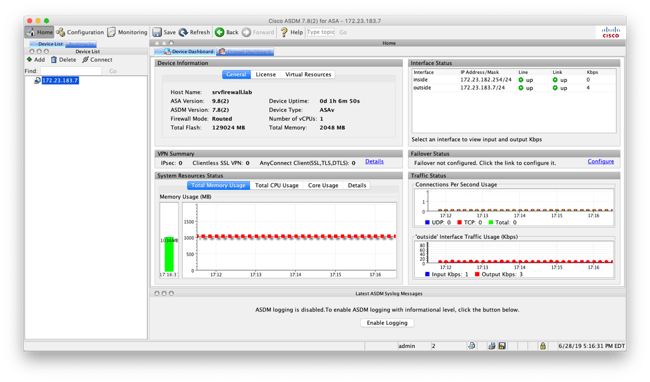650x382 pixels.
Task: Select the License tab
Action: pos(266,75)
